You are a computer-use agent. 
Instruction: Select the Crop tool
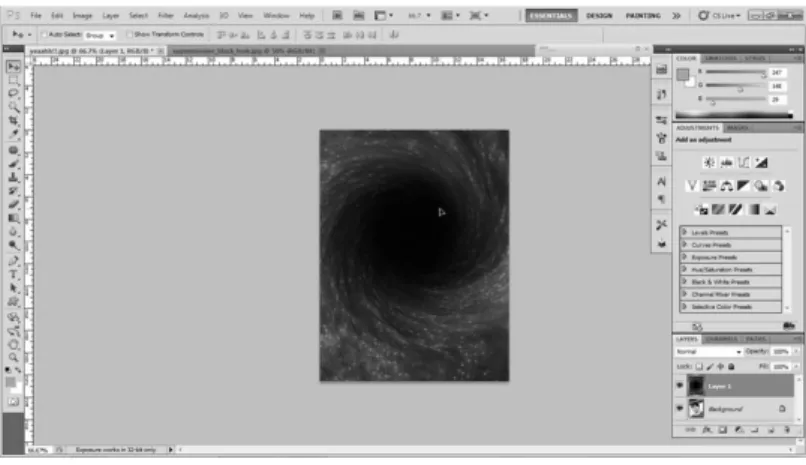(13, 120)
